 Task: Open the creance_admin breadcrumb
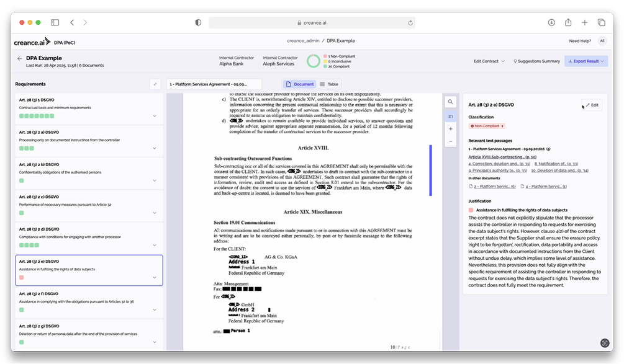pos(303,41)
